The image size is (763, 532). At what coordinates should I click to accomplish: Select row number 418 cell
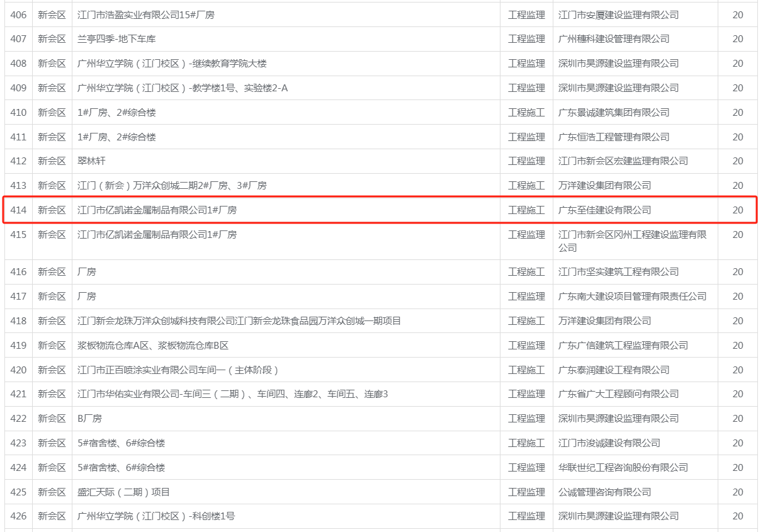click(18, 321)
